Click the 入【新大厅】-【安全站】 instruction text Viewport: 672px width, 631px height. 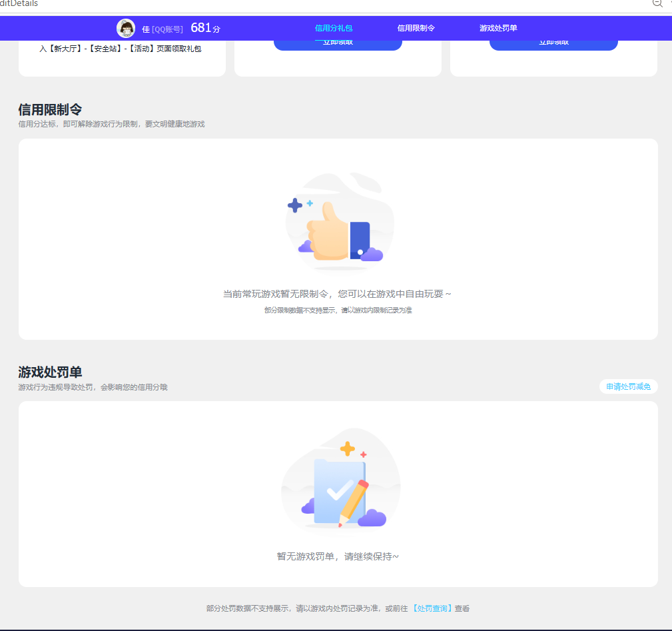[121, 49]
